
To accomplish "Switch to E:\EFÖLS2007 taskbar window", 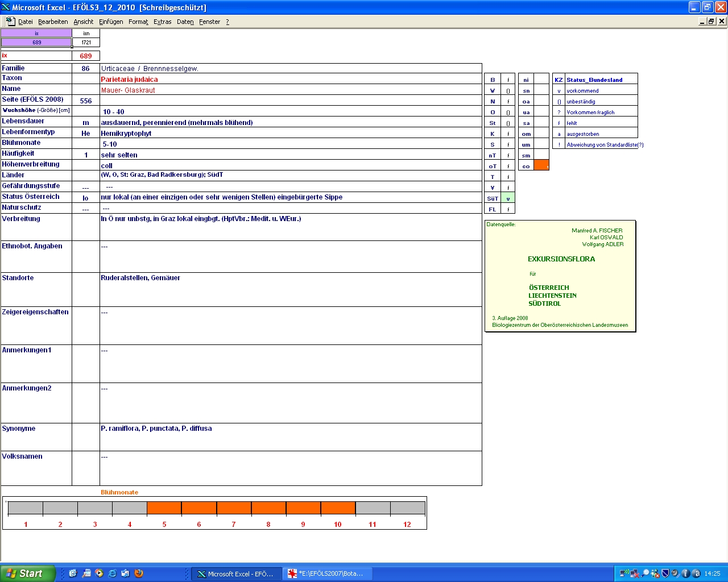I will pos(327,573).
